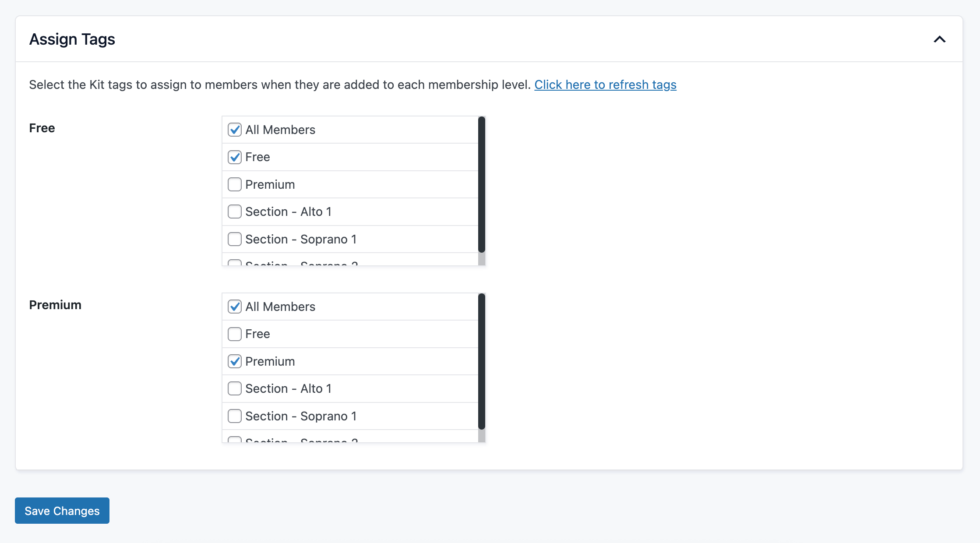The image size is (980, 543).
Task: Check Section - Soprano 2 under Premium level
Action: point(235,440)
